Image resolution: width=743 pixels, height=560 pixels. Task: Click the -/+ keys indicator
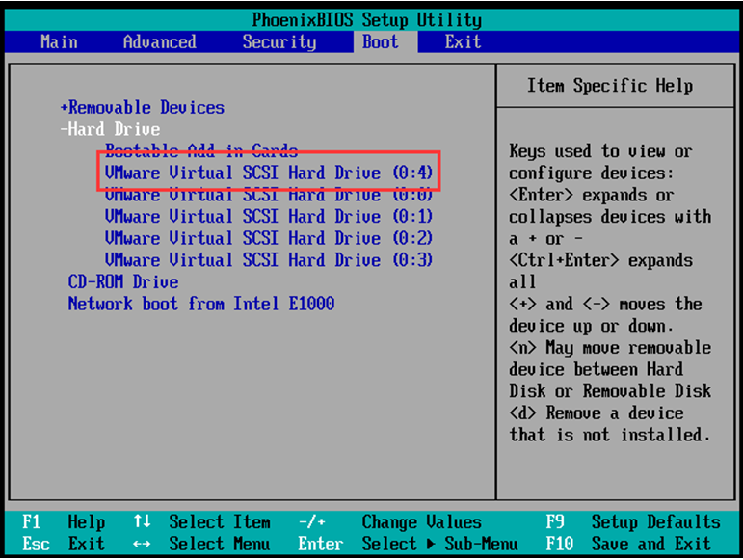click(x=312, y=522)
